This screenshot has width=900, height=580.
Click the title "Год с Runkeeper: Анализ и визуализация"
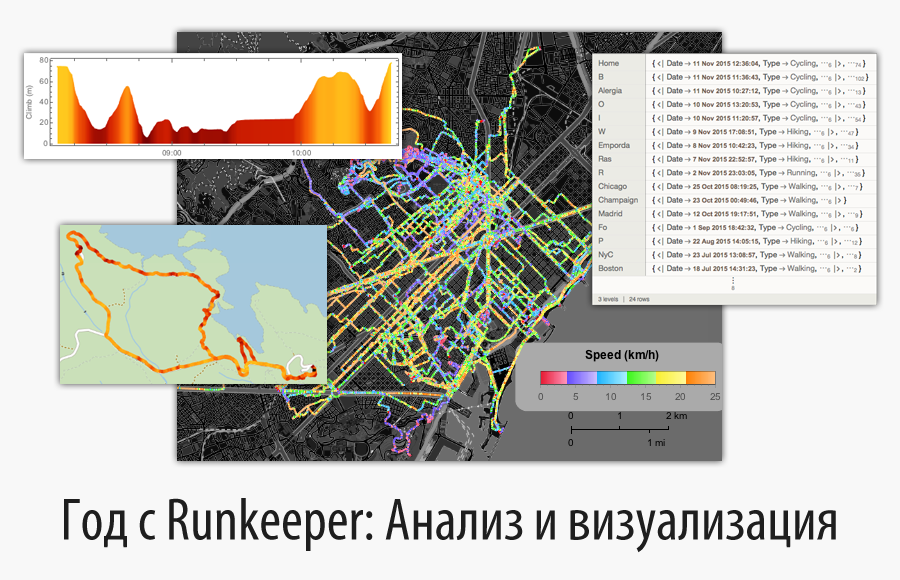[449, 523]
